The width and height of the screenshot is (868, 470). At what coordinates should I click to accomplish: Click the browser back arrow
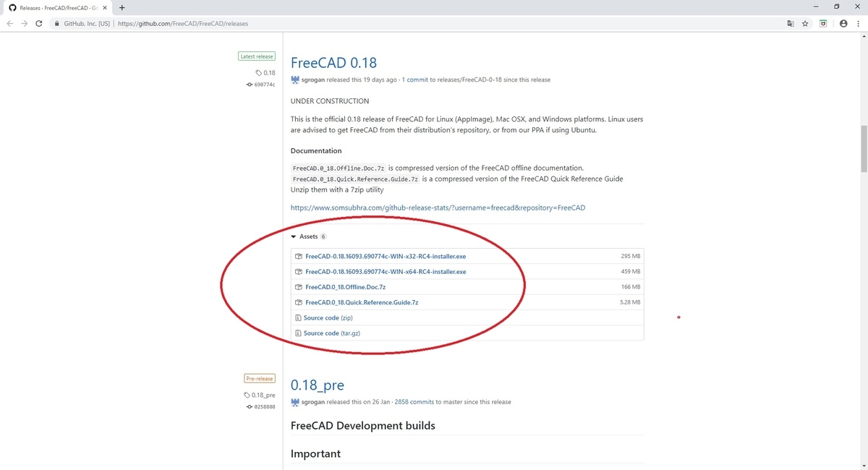(10, 23)
